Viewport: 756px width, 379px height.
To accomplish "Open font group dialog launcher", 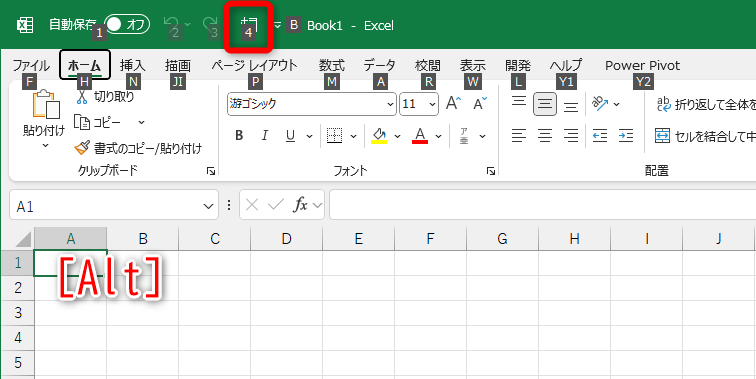I will click(x=491, y=171).
